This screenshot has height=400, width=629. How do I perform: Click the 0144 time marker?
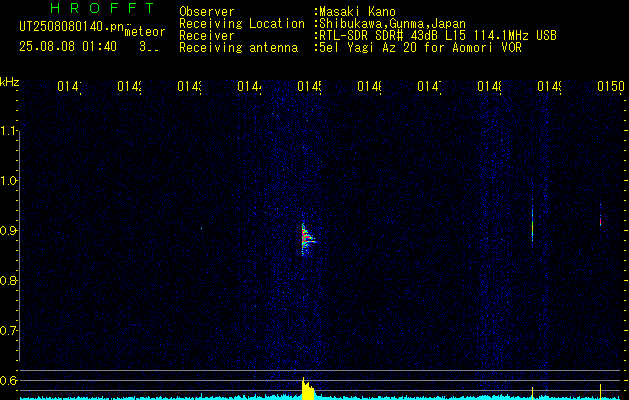click(x=249, y=86)
